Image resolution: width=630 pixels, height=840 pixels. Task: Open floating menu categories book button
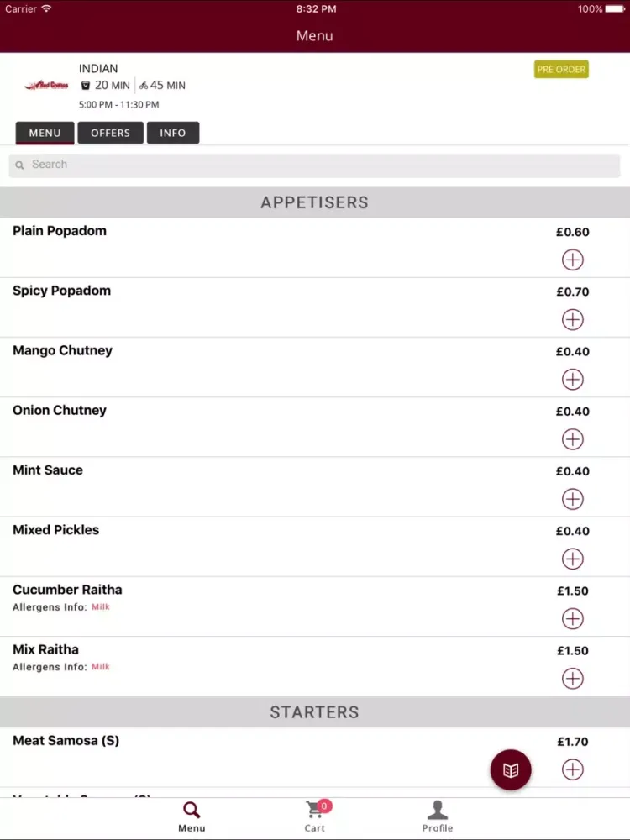pos(511,769)
